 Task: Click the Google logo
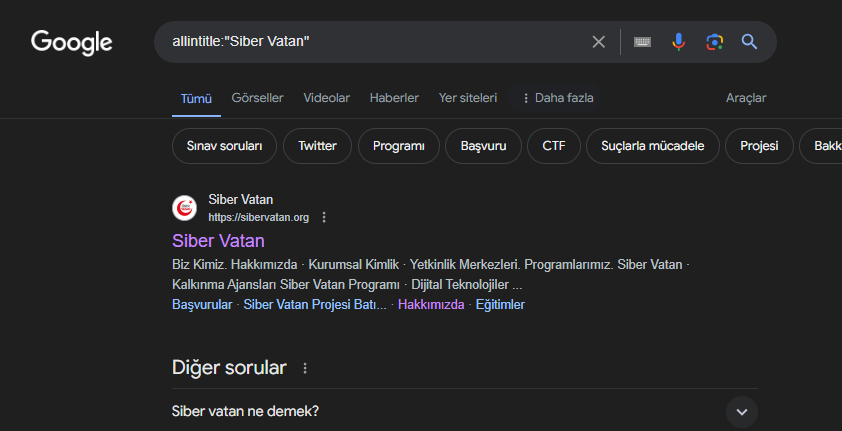tap(72, 42)
